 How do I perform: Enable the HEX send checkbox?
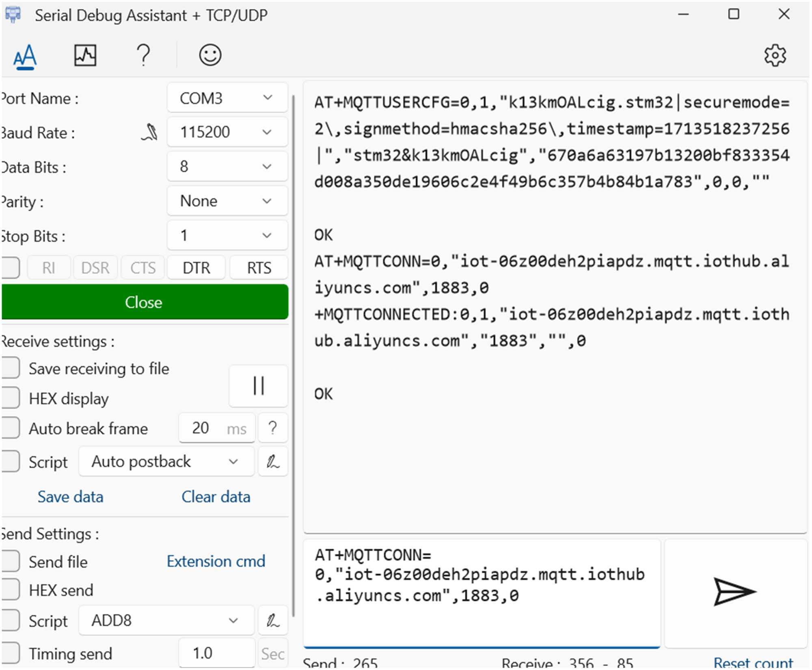(11, 590)
